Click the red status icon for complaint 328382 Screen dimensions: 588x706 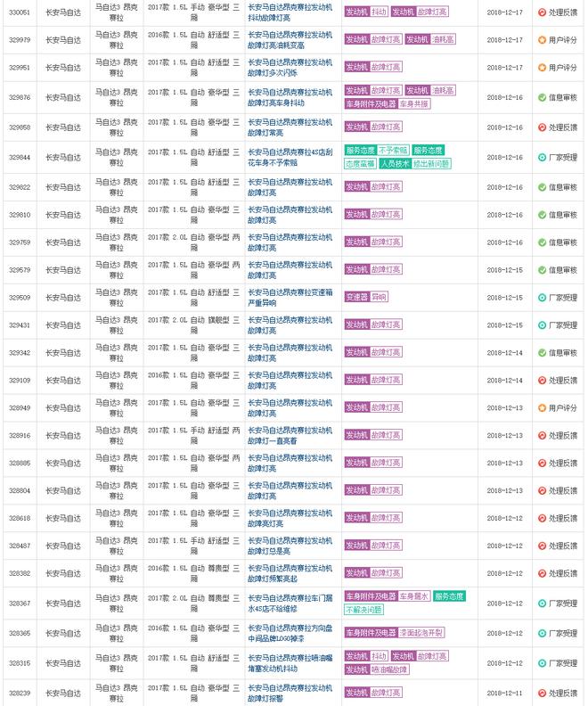542,574
